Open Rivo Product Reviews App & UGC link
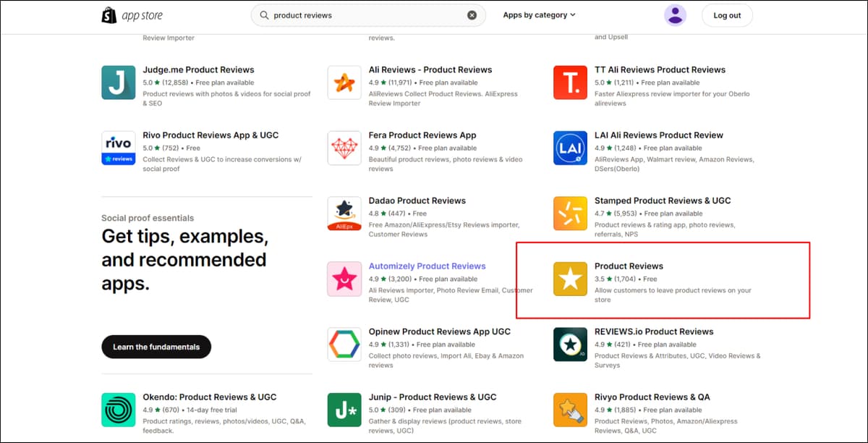The image size is (868, 443). (210, 135)
